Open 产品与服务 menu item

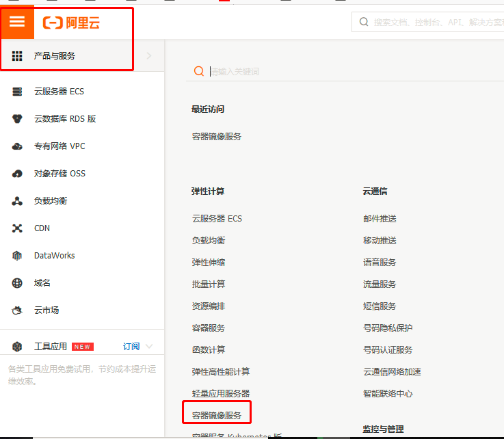click(x=55, y=56)
